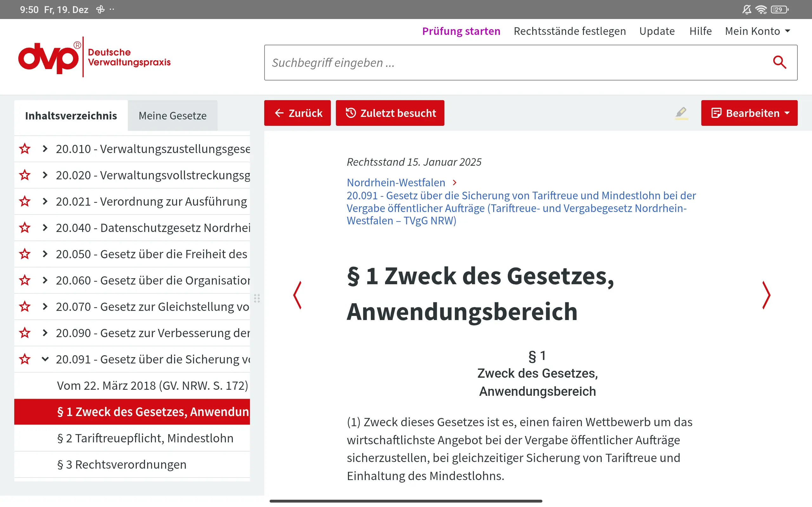Click the highlighter marker icon

point(681,113)
